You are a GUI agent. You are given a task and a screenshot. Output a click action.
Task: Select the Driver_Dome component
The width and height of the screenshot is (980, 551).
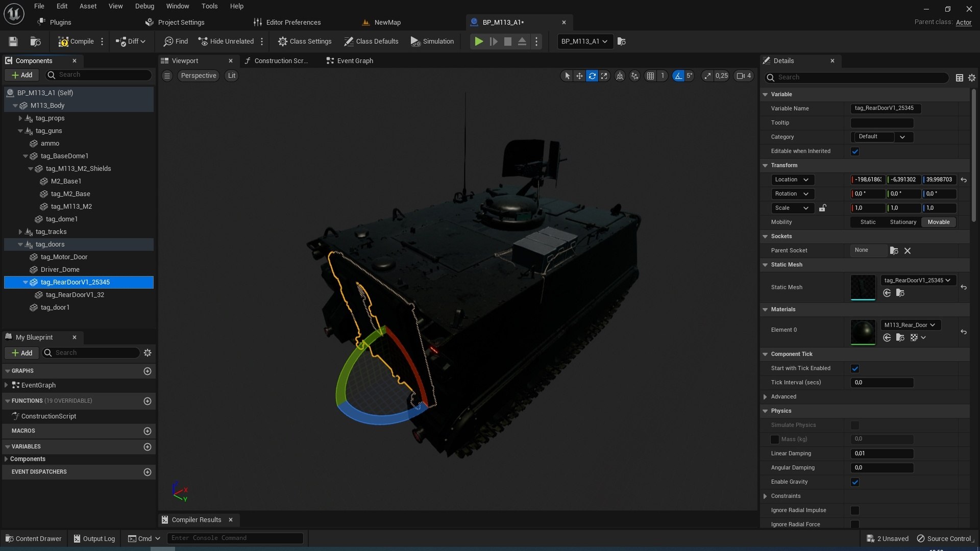click(x=60, y=269)
